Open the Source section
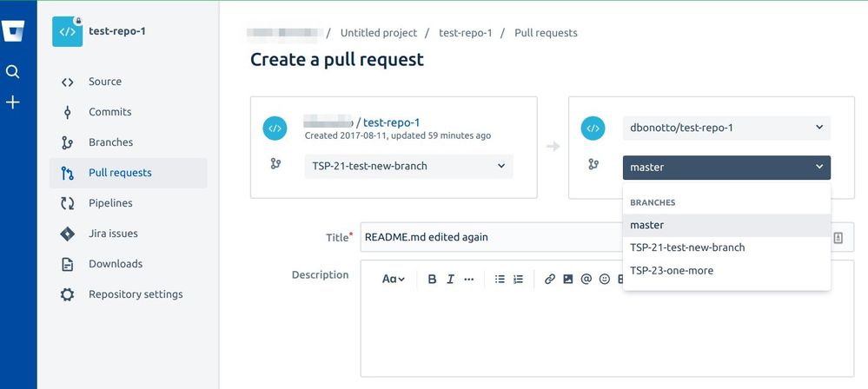Image resolution: width=868 pixels, height=389 pixels. click(x=129, y=82)
